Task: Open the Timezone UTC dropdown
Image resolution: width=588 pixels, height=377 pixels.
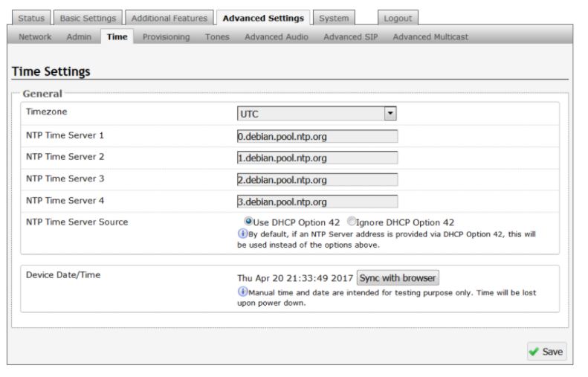Action: 390,114
